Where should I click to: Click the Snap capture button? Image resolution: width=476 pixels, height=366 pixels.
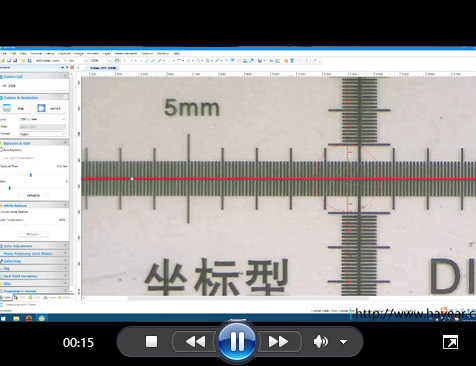[15, 108]
